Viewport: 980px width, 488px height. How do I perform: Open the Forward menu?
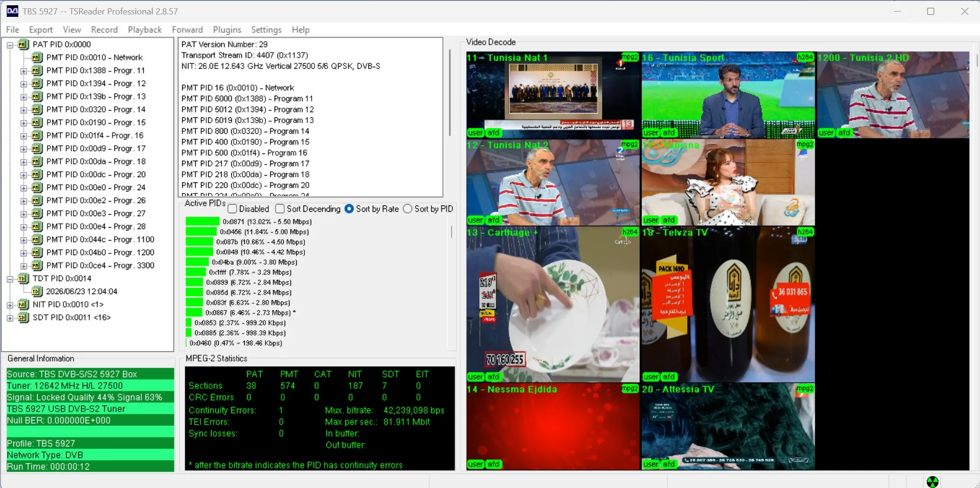pos(188,30)
